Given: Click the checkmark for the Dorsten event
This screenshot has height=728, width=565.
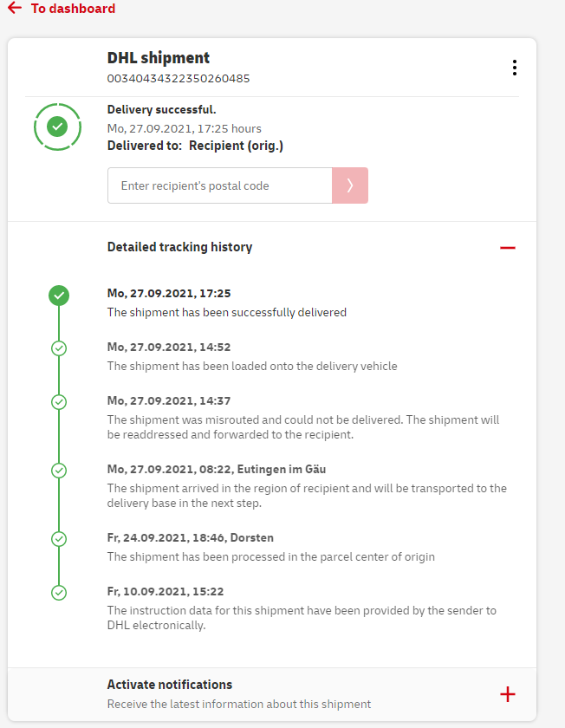Looking at the screenshot, I should (59, 539).
